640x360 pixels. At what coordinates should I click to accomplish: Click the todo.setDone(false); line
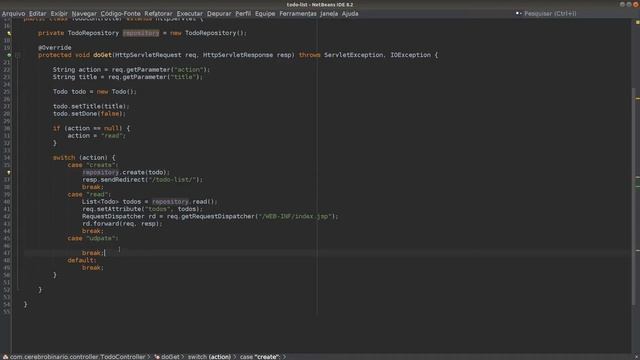[89, 114]
